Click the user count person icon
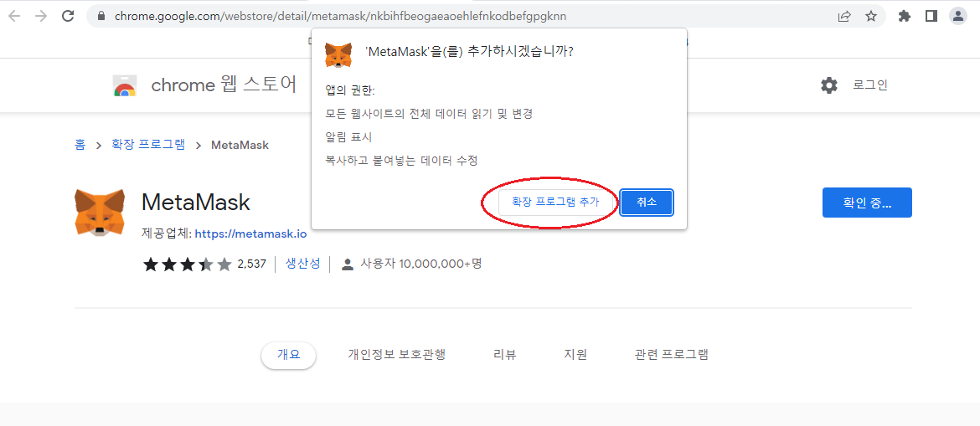The width and height of the screenshot is (980, 426). [348, 264]
